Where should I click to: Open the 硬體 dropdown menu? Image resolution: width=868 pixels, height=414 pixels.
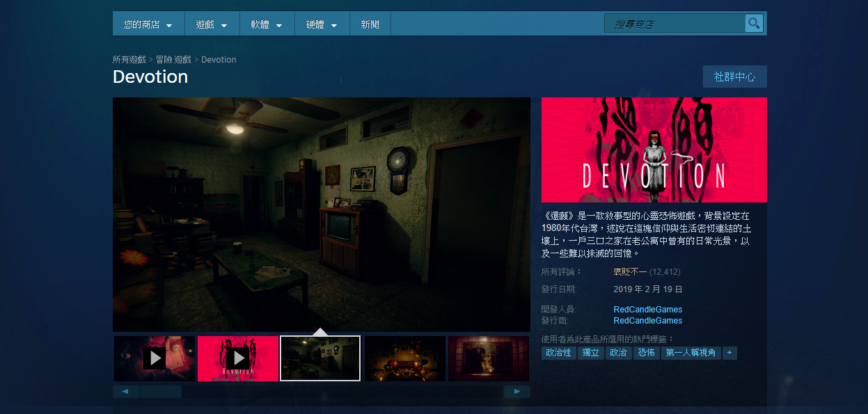322,23
